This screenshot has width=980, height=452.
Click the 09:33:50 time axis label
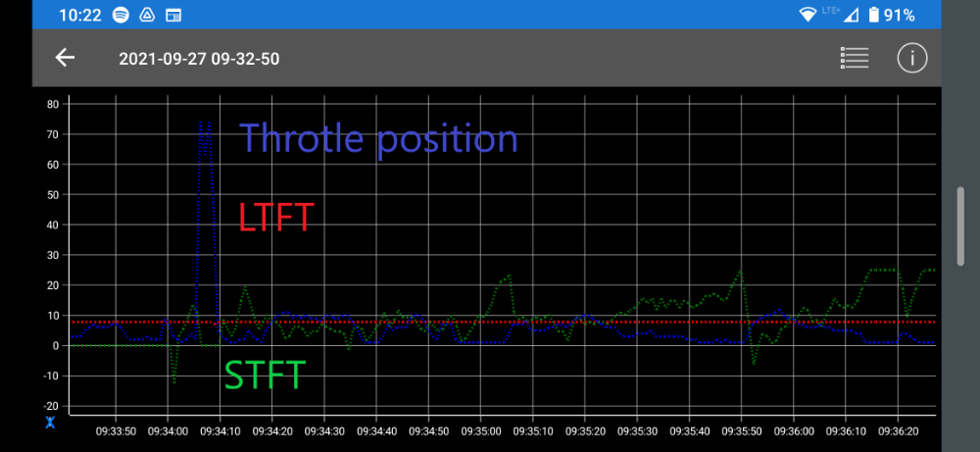tap(116, 430)
